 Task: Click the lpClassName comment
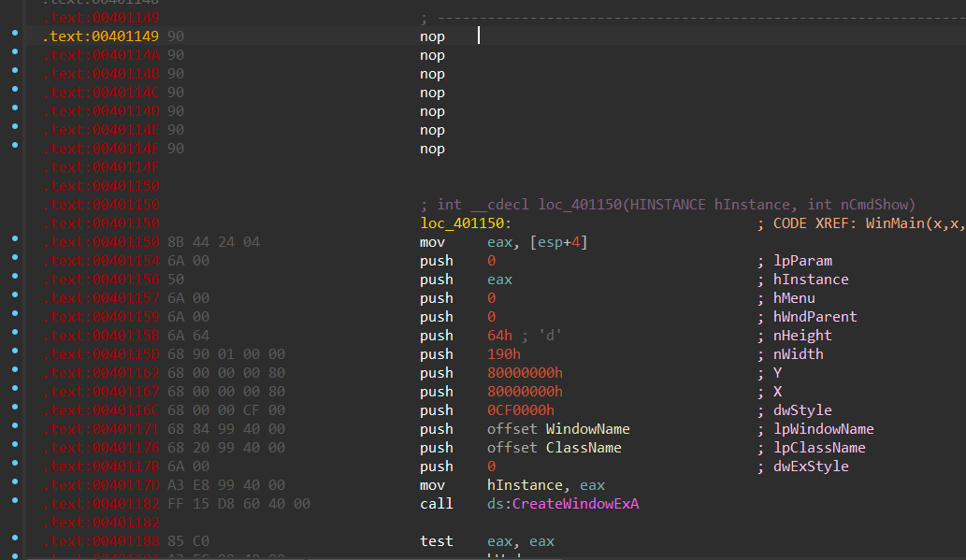[819, 448]
